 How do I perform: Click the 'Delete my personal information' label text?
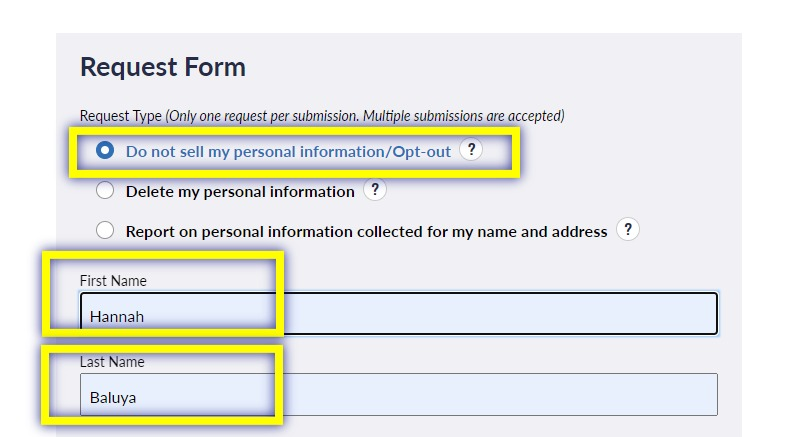click(x=240, y=192)
